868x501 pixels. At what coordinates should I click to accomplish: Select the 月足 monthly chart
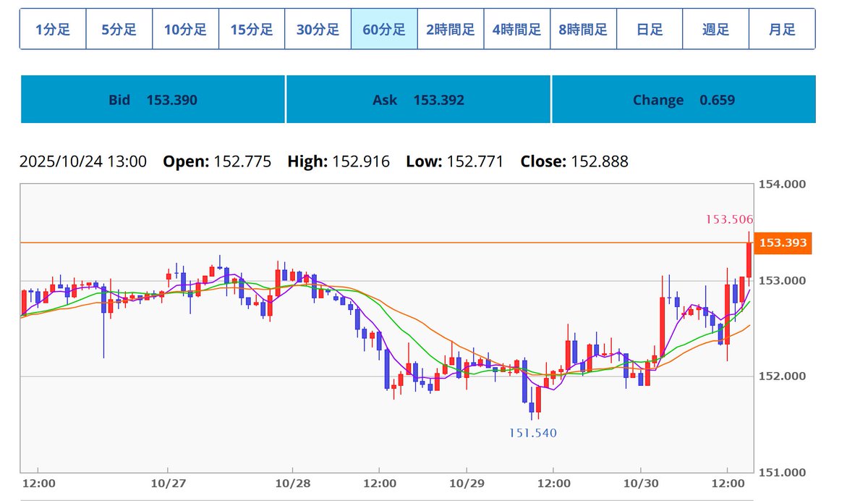point(782,29)
